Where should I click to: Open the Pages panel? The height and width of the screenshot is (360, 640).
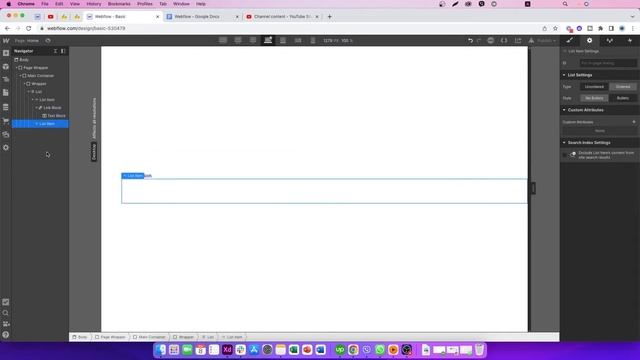tap(6, 93)
